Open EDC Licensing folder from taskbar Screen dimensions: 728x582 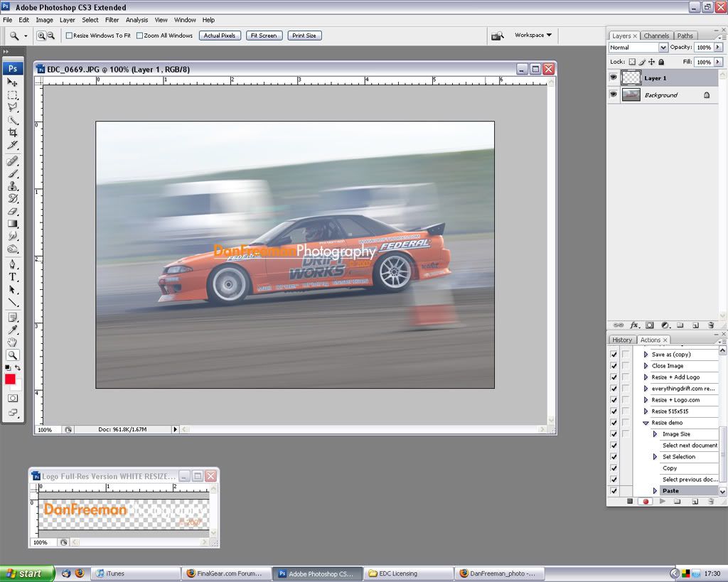409,573
